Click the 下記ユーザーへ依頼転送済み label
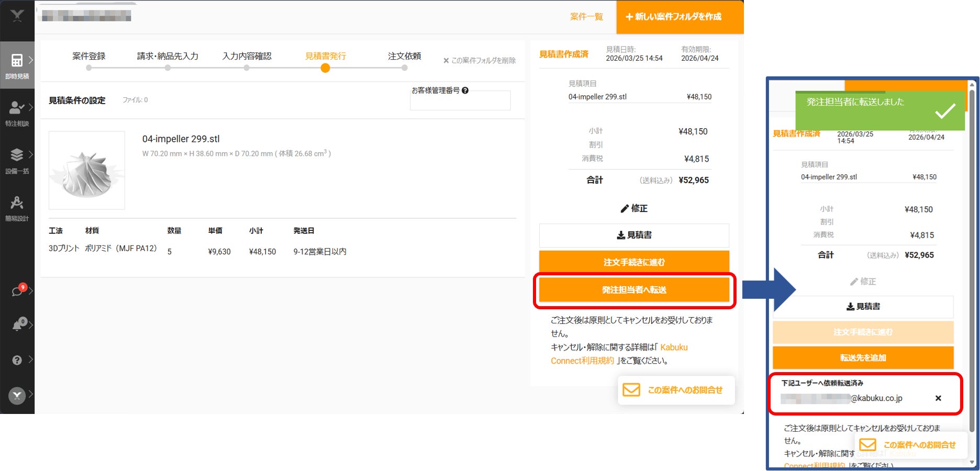The image size is (980, 471). point(822,383)
